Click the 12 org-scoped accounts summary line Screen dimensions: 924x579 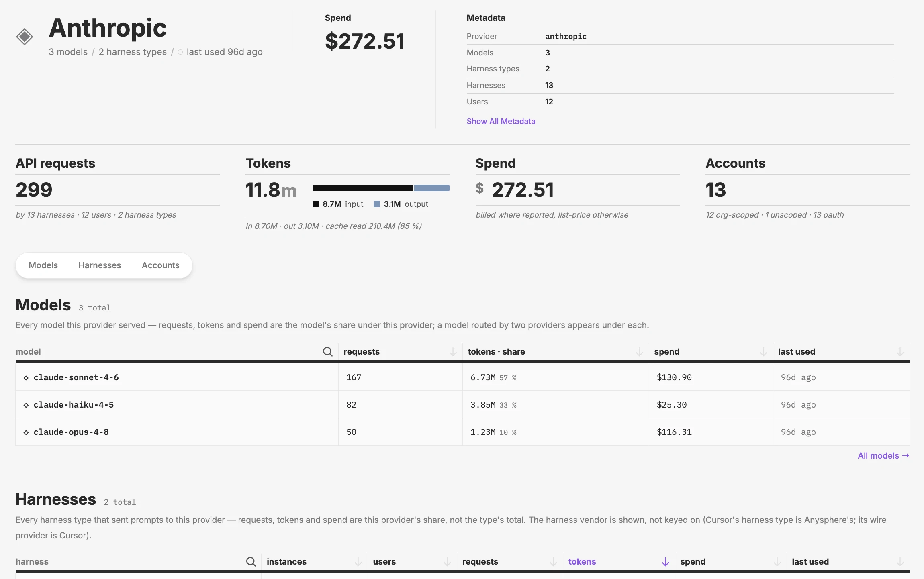pos(775,215)
